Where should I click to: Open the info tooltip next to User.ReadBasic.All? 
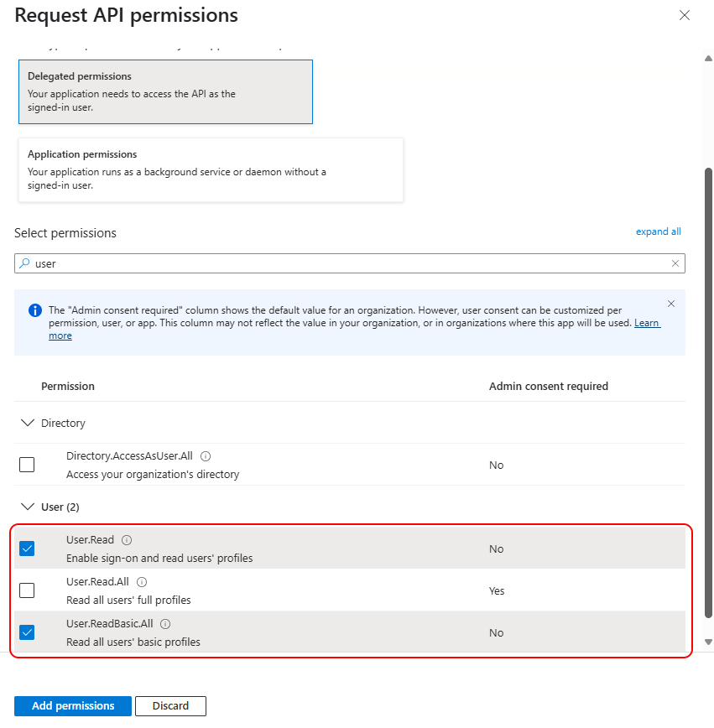point(164,623)
